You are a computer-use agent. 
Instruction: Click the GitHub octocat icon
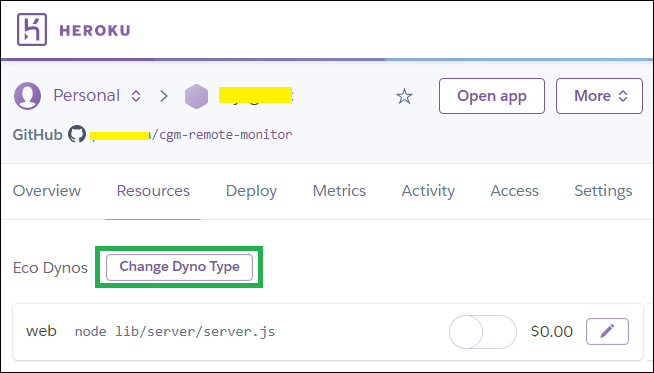point(77,134)
